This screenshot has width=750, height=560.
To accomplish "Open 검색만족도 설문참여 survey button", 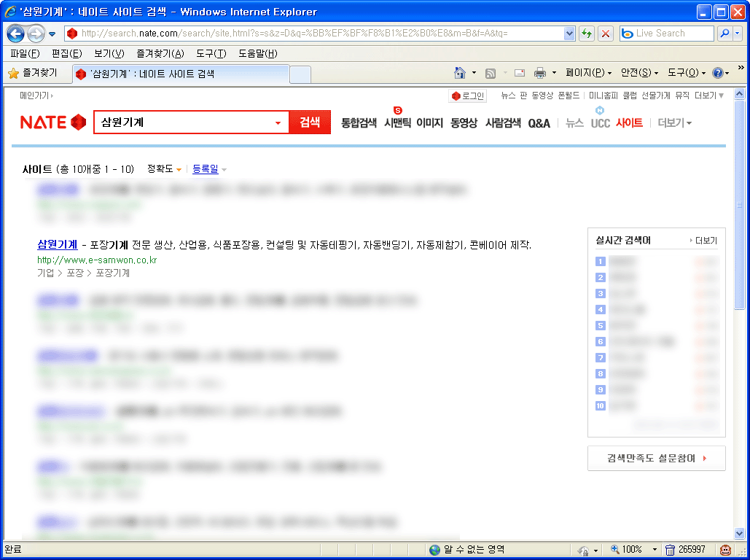I will [x=656, y=459].
